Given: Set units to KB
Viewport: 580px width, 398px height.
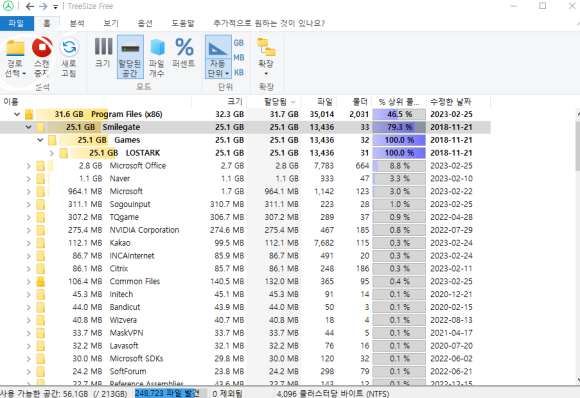Looking at the screenshot, I should coord(239,72).
